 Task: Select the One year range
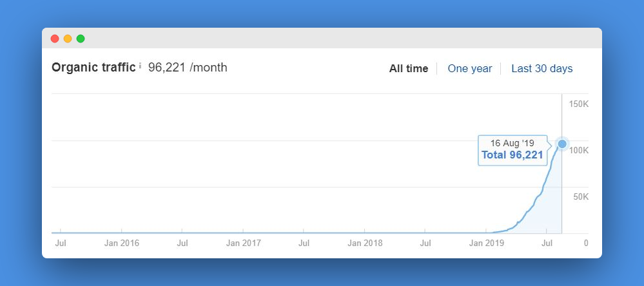pyautogui.click(x=469, y=68)
